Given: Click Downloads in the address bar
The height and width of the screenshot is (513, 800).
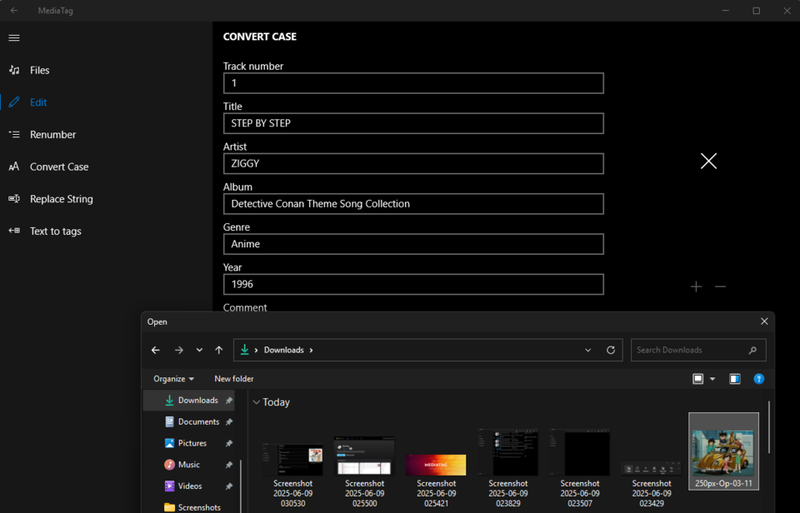Looking at the screenshot, I should 284,350.
